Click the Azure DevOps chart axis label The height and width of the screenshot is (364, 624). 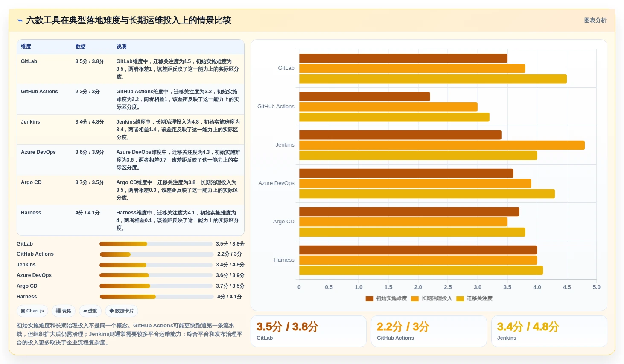click(276, 183)
